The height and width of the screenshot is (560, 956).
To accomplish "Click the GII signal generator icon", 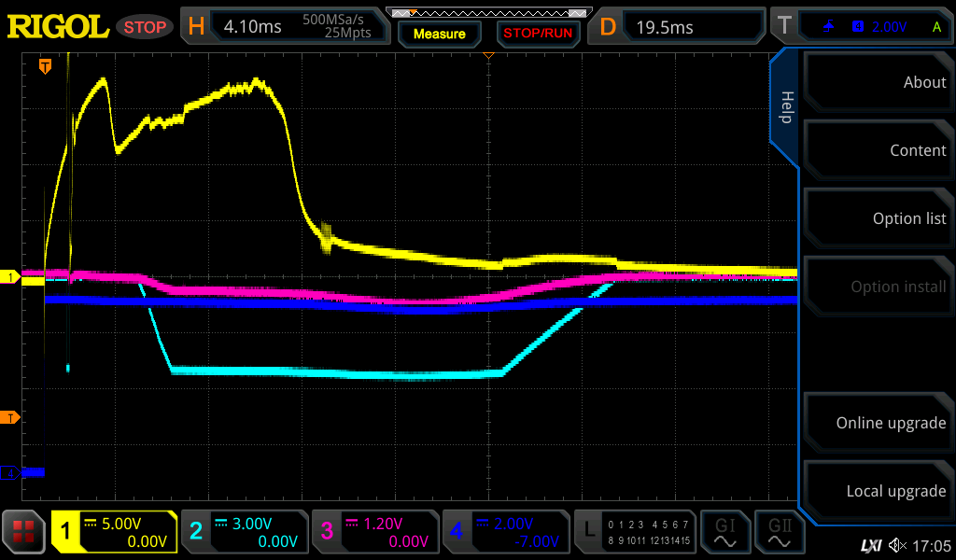I will [x=780, y=532].
